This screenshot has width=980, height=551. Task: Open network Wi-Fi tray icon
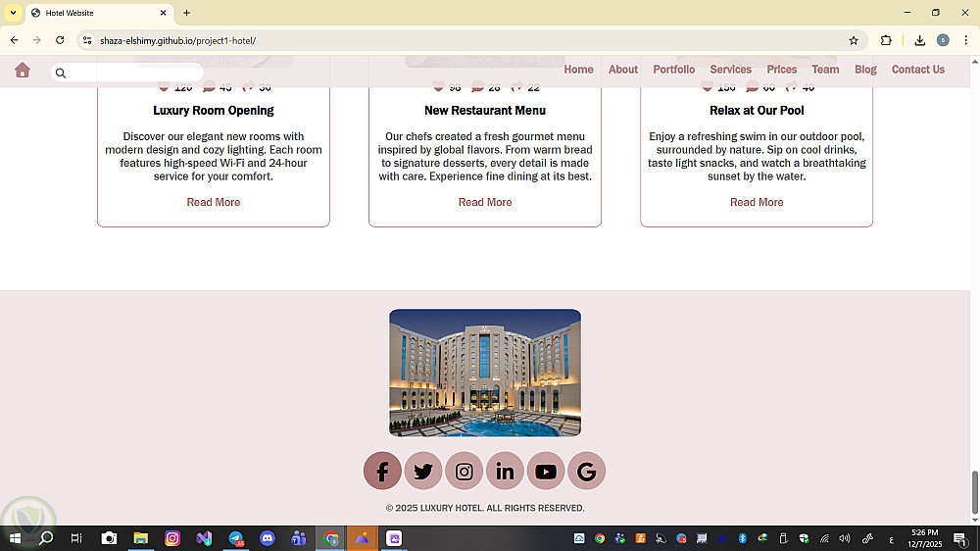[824, 538]
